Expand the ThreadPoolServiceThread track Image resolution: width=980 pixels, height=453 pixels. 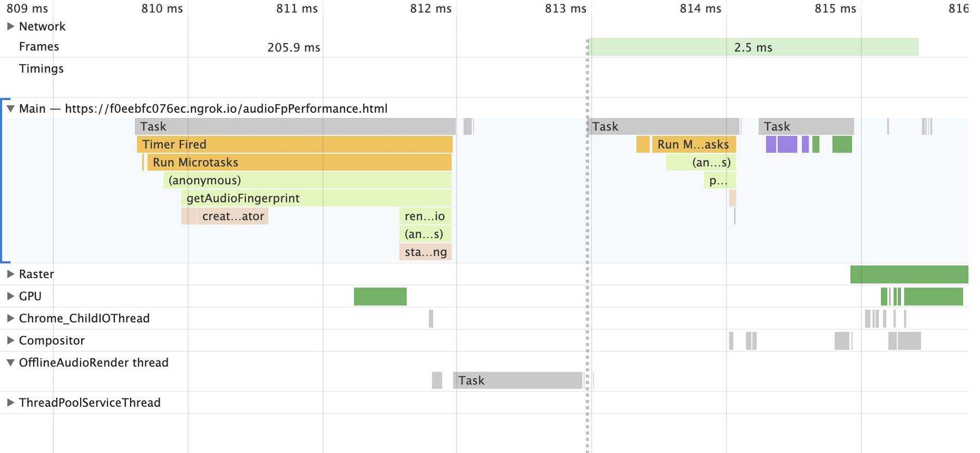(x=10, y=402)
